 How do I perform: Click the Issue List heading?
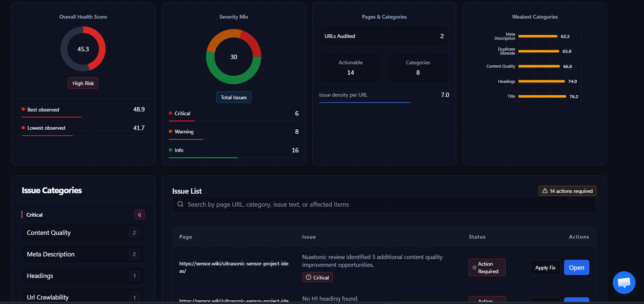(x=187, y=191)
